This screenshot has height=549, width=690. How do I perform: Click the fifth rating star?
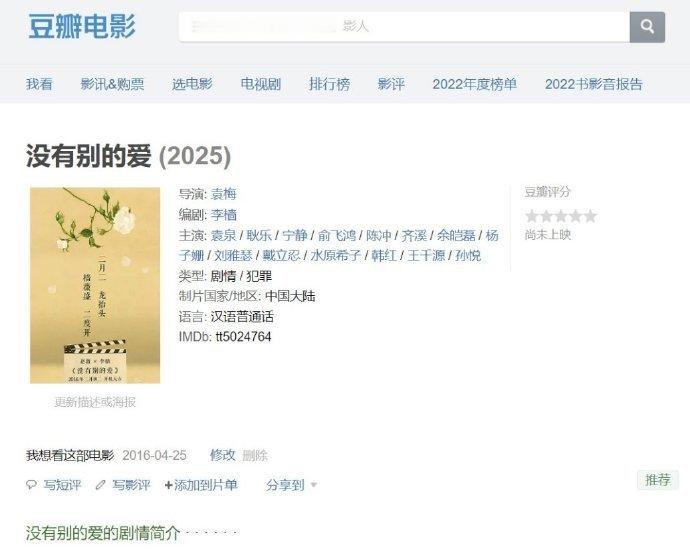point(590,216)
